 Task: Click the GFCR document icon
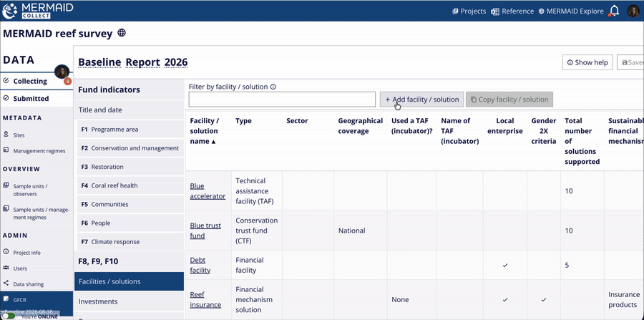(6, 299)
